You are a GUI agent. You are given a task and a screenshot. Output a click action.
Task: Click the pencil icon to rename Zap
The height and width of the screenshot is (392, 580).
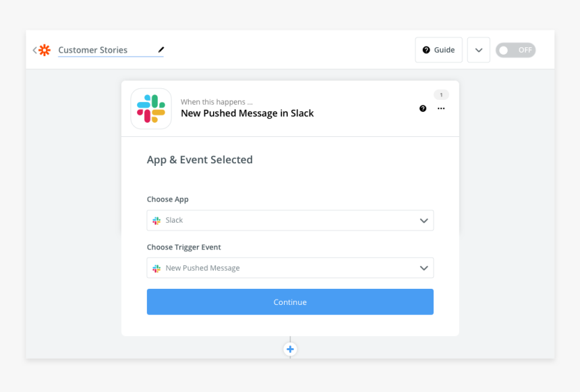click(161, 50)
